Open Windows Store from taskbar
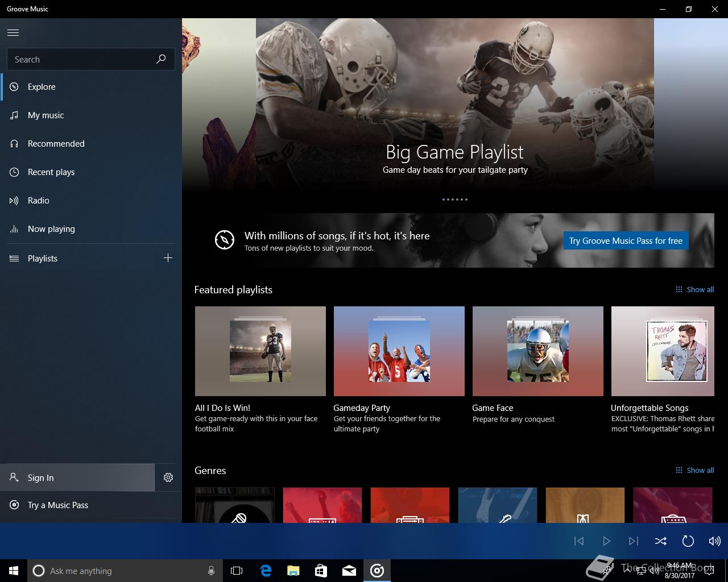This screenshot has height=582, width=728. tap(321, 571)
